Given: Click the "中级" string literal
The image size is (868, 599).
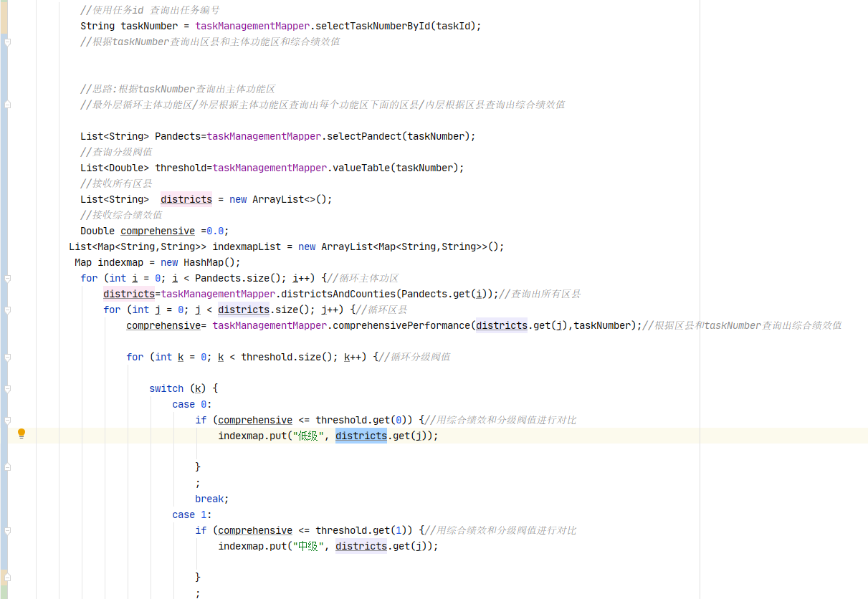Looking at the screenshot, I should (x=307, y=546).
